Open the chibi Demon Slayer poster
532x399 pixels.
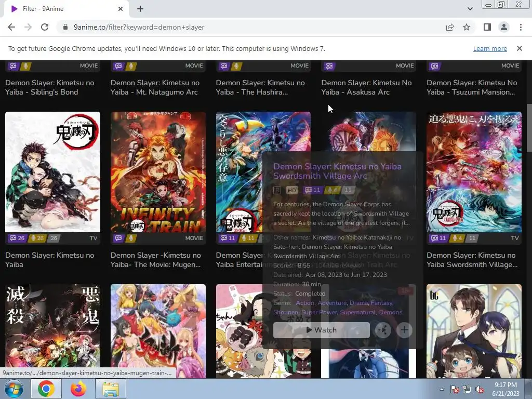[239, 331]
